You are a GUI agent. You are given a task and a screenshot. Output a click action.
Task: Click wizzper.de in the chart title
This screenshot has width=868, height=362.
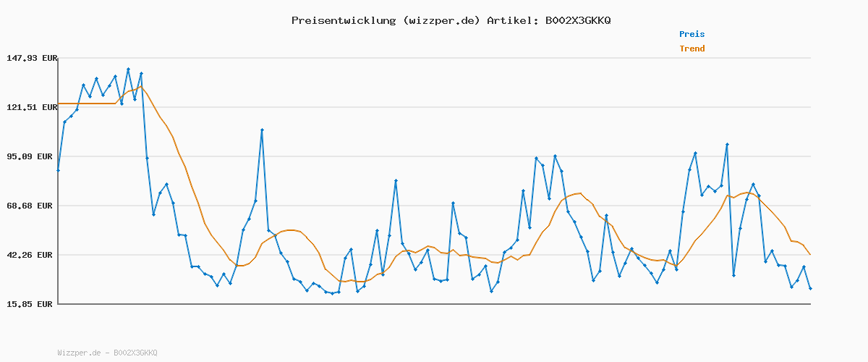click(x=441, y=20)
